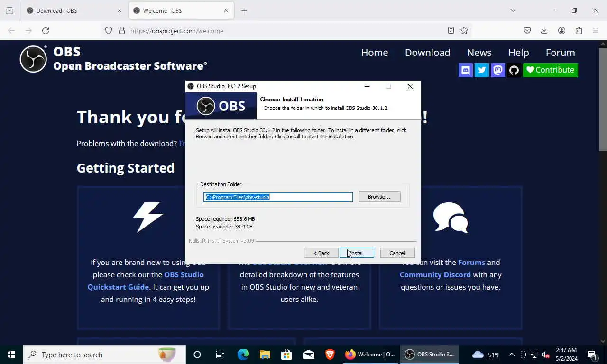
Task: Open the Discord icon in website header
Action: (466, 70)
